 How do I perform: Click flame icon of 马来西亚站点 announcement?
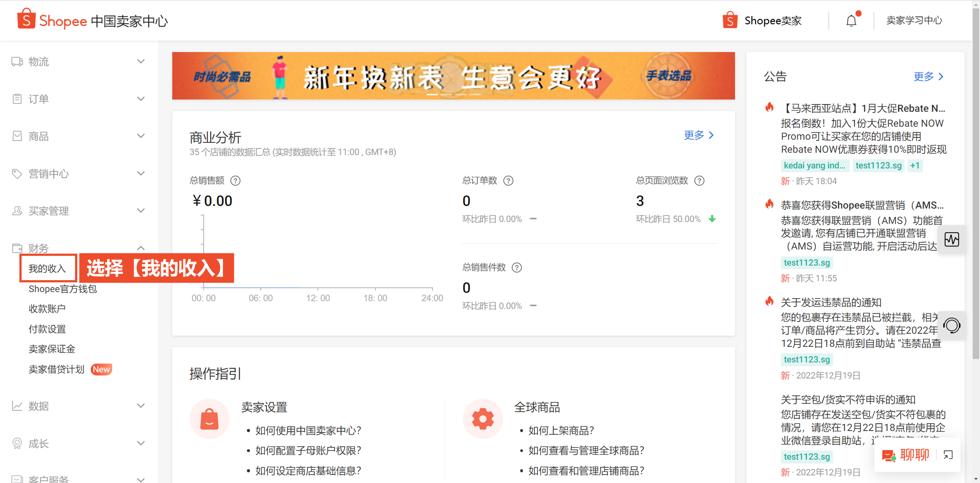[x=770, y=108]
